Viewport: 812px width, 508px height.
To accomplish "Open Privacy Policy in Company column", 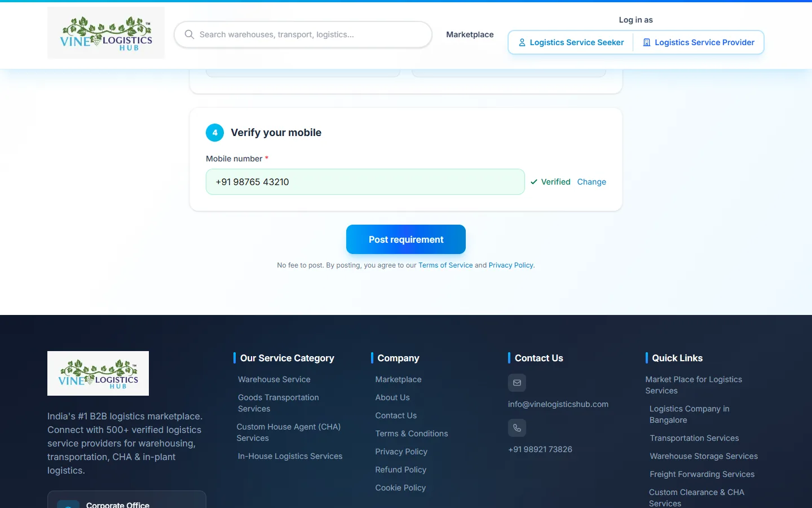I will (401, 452).
